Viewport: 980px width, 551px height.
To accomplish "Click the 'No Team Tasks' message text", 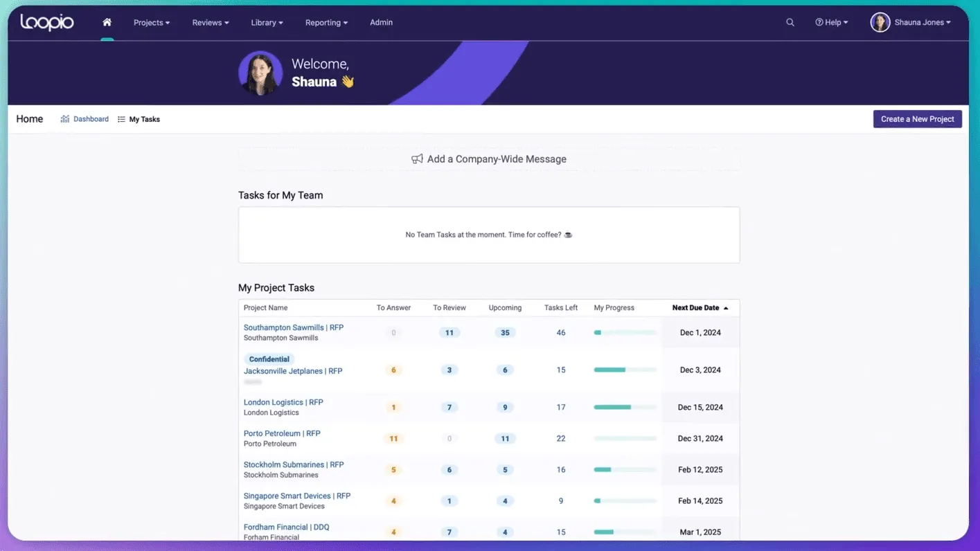I will click(489, 235).
